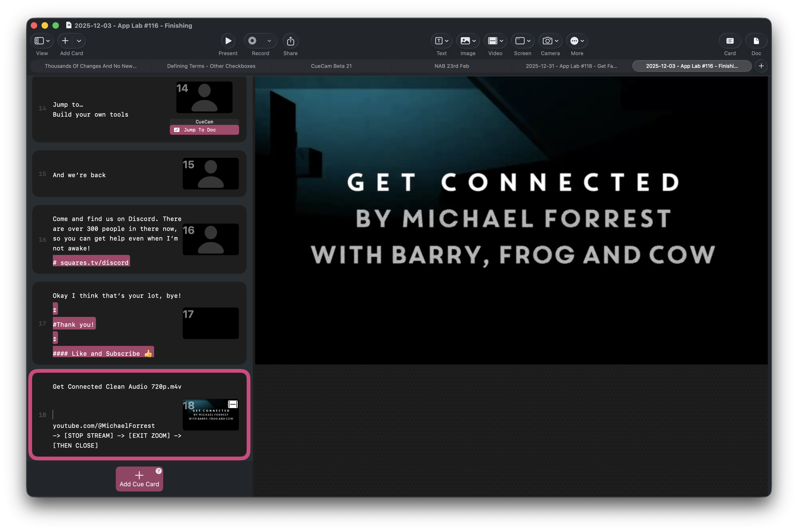Viewport: 798px width, 532px height.
Task: Click the Present play icon
Action: [x=228, y=41]
